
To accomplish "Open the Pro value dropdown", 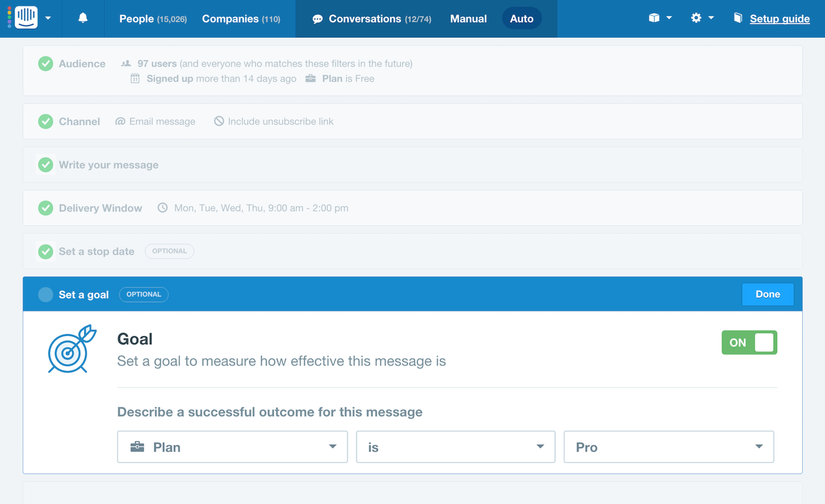I will tap(669, 447).
